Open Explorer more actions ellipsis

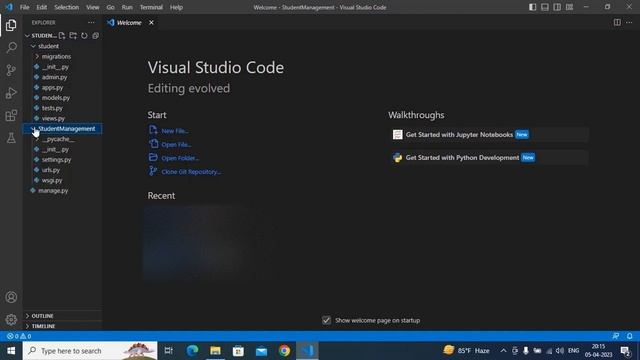[91, 22]
